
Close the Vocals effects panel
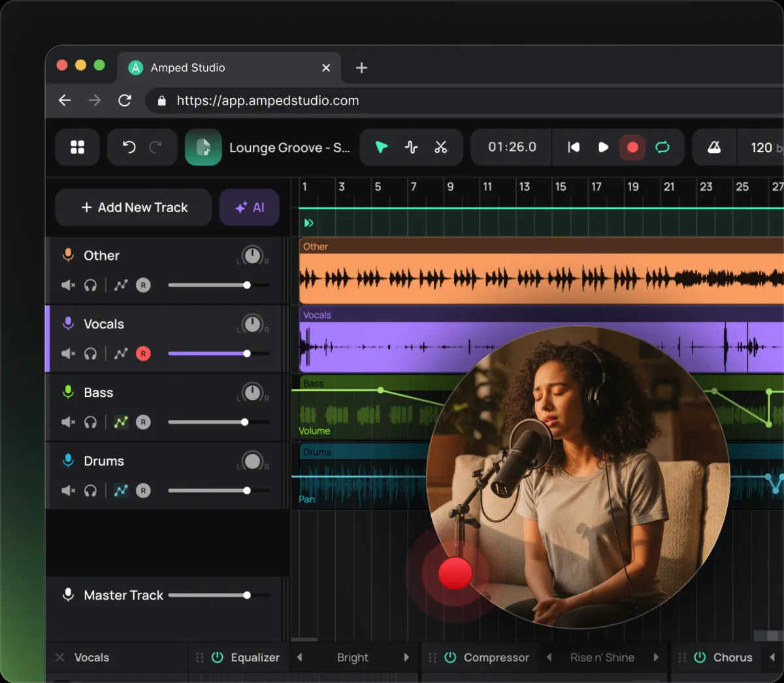point(60,658)
